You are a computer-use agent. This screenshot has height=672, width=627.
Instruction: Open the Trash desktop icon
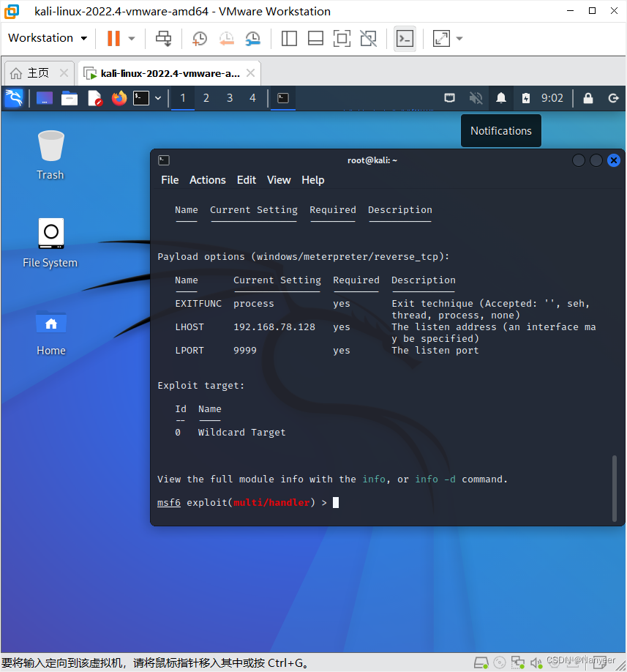tap(50, 155)
